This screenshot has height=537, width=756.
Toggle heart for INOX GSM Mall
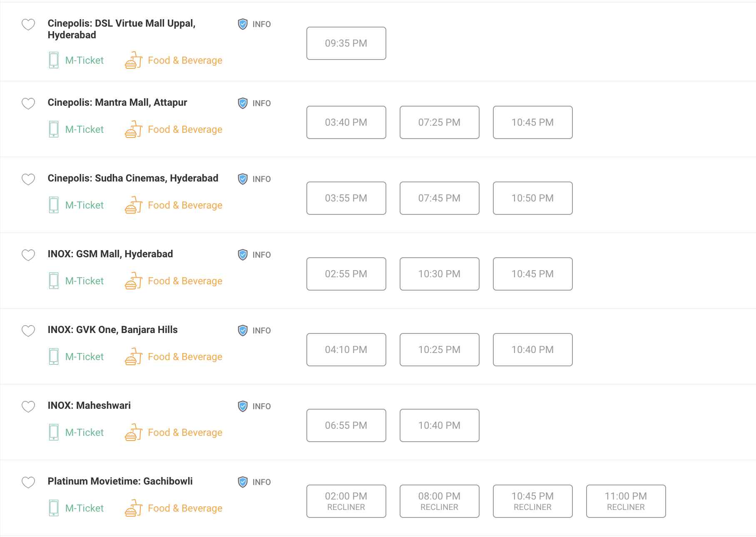(28, 255)
